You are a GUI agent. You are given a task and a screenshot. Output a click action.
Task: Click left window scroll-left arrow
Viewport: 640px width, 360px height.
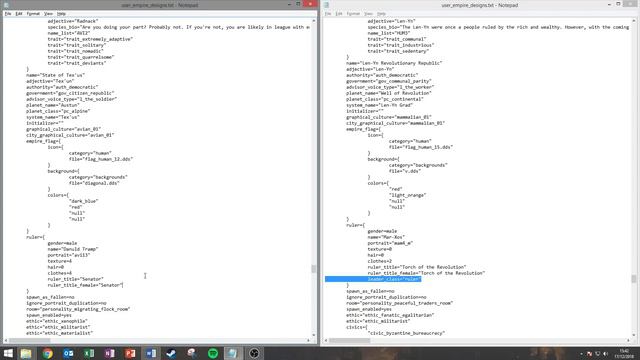[6, 340]
